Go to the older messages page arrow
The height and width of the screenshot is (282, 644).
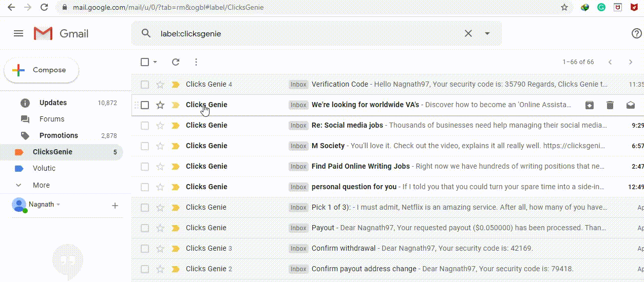[x=631, y=62]
